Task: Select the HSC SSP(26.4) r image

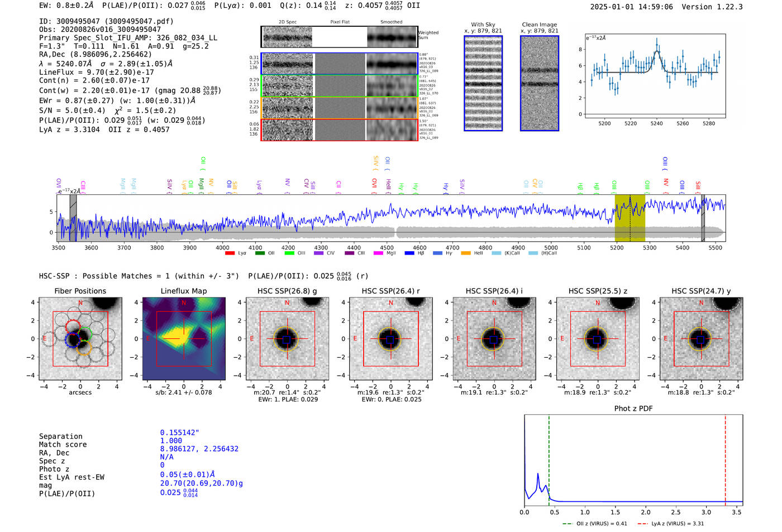Action: click(390, 339)
